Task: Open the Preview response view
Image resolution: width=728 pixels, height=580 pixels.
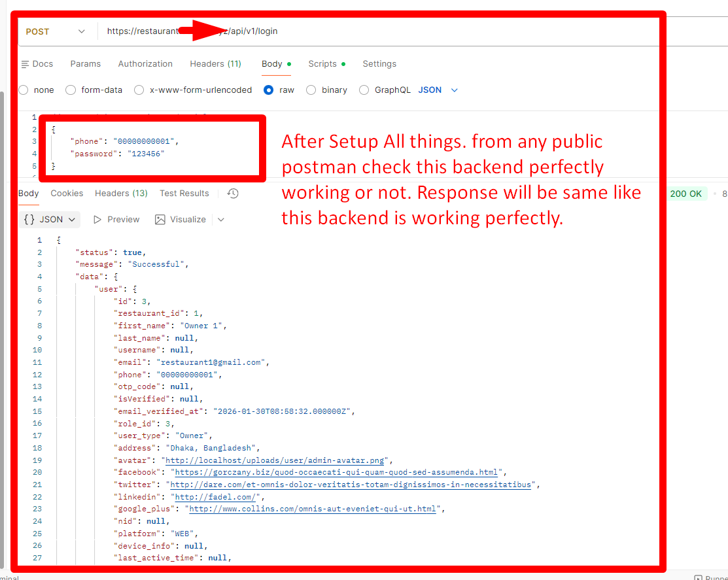Action: pyautogui.click(x=116, y=220)
